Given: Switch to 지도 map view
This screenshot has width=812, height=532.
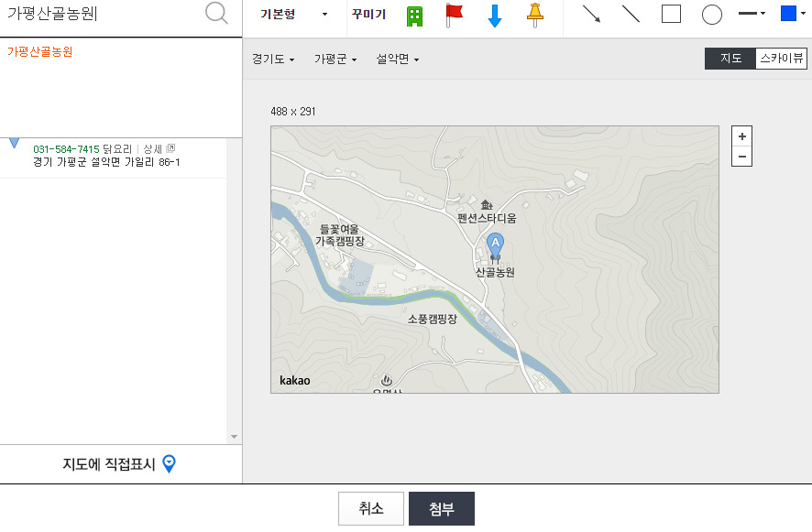Looking at the screenshot, I should 730,59.
